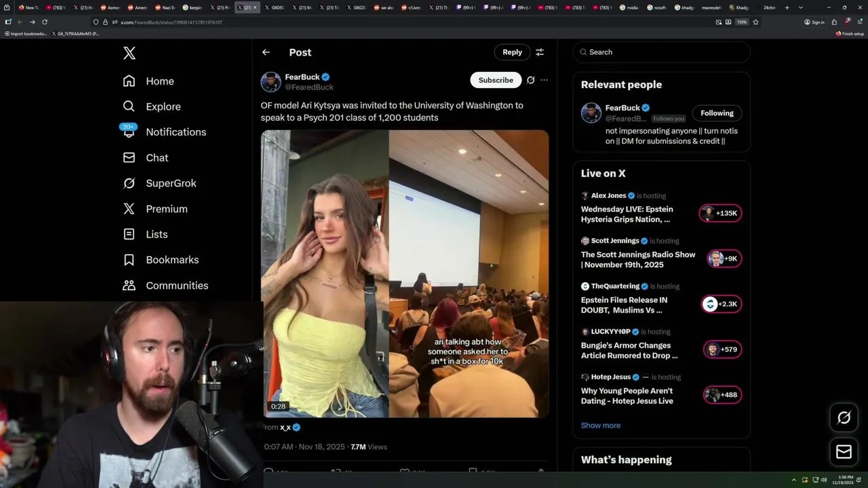Screen dimensions: 868x488
Task: Click the +579 listeners badge
Action: [722, 349]
